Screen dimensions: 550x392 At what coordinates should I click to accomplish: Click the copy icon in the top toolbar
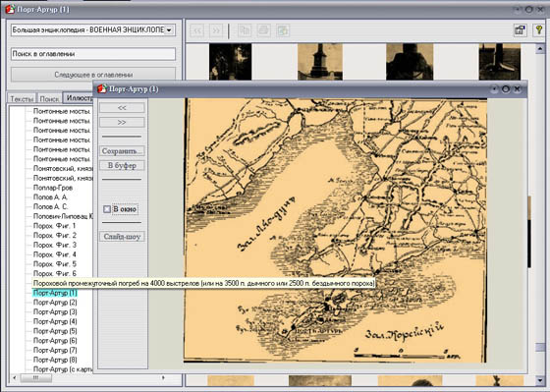click(245, 30)
